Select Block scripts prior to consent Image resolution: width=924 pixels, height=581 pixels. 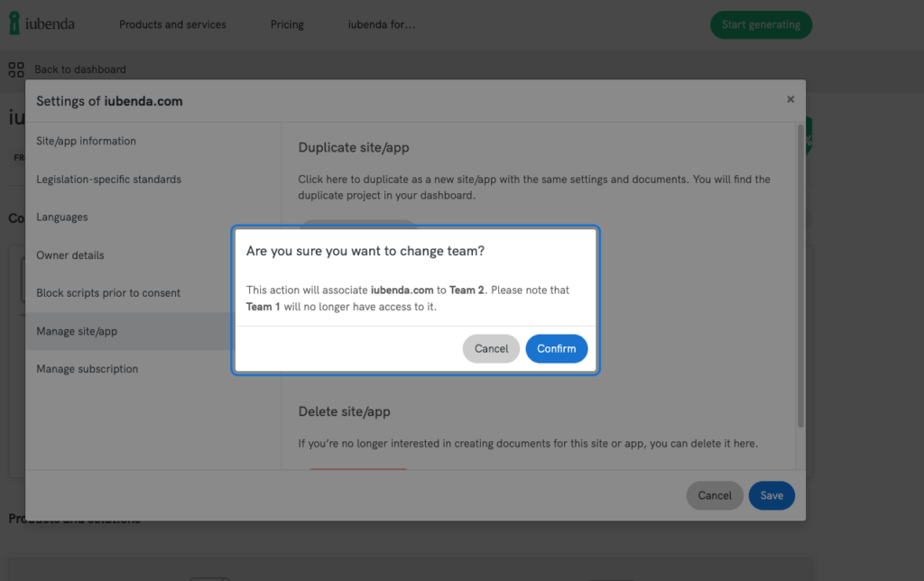pos(108,293)
